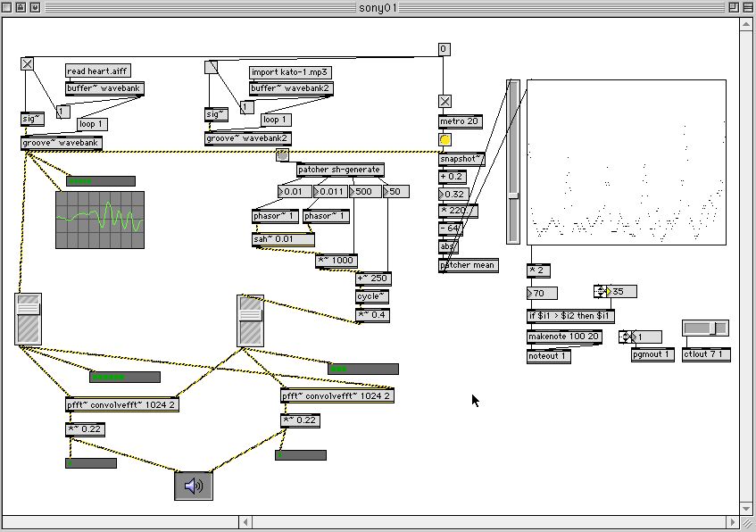756x532 pixels.
Task: Click the oscilloscope waveform display
Action: [x=100, y=220]
